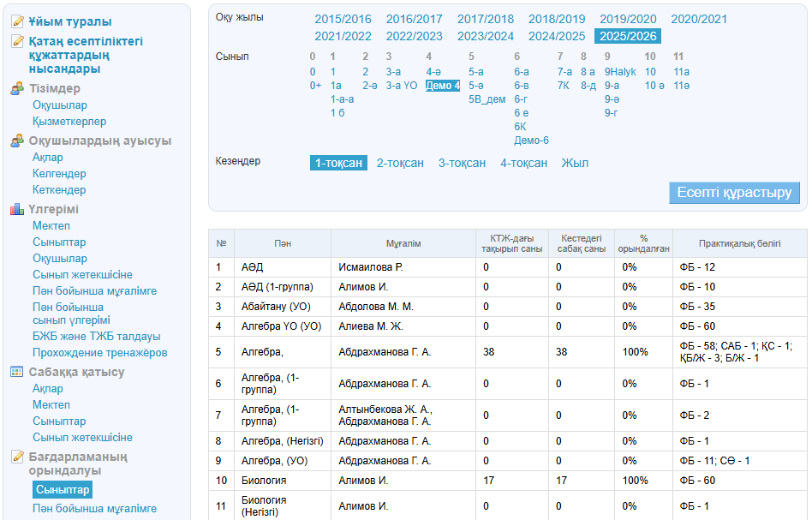Viewport: 812px width, 520px height.
Task: Select the 2024/2025 school year
Action: (x=557, y=36)
